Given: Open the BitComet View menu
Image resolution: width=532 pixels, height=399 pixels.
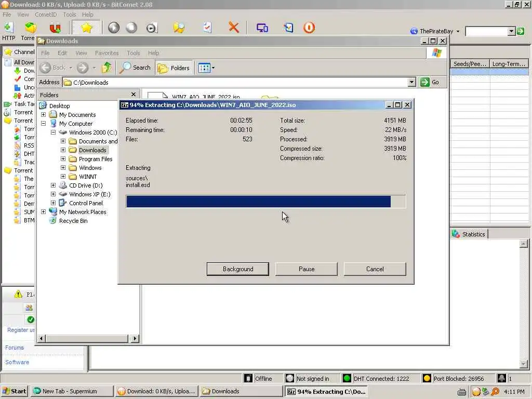Looking at the screenshot, I should 23,15.
